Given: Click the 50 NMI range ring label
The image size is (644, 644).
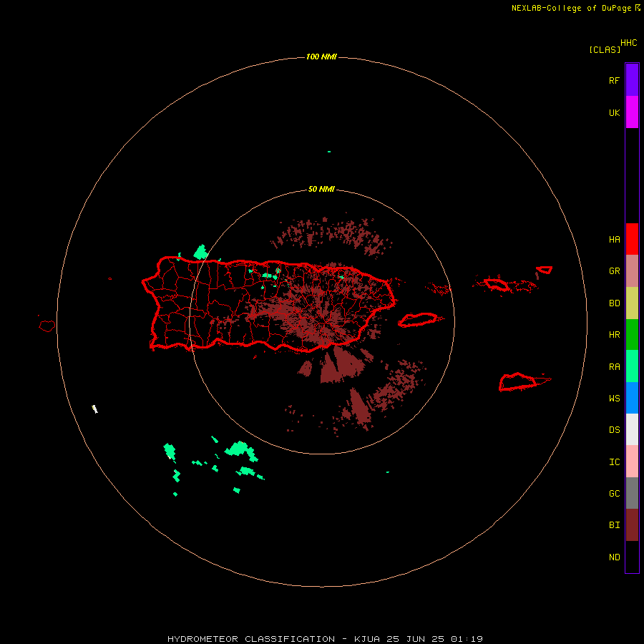Looking at the screenshot, I should pos(321,189).
